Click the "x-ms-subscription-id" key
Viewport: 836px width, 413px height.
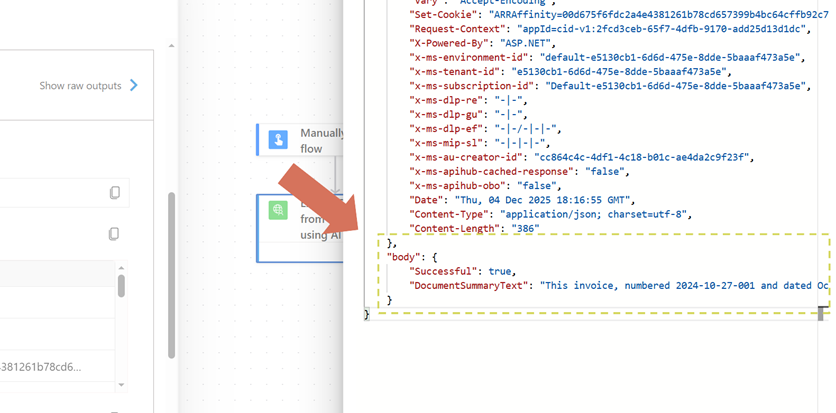pos(472,86)
